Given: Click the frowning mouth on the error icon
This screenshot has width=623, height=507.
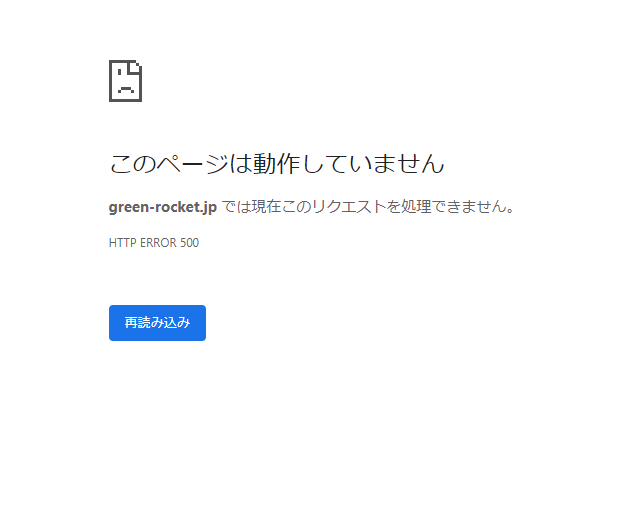Looking at the screenshot, I should (x=126, y=89).
